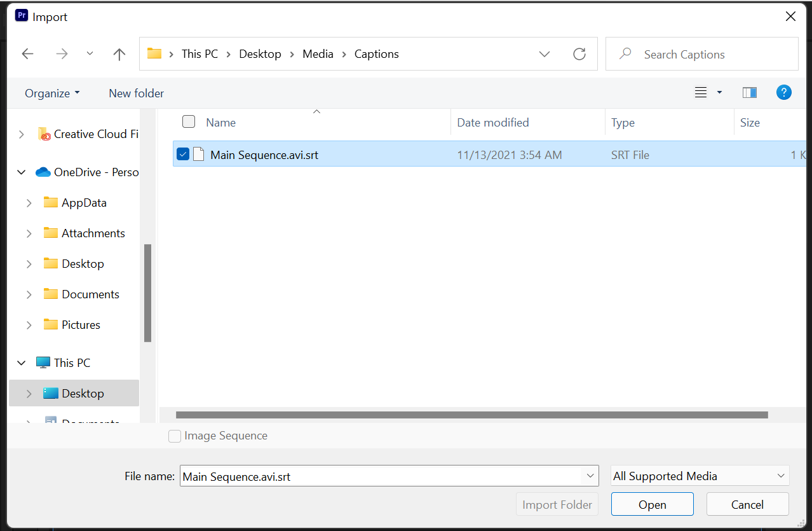Expand the OneDrive Desktop folder node

coord(29,264)
